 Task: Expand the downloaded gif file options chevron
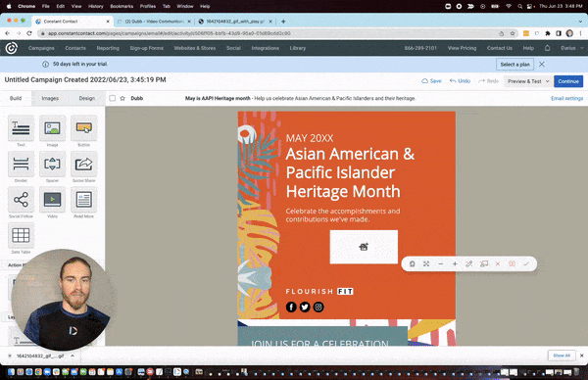[x=73, y=356]
